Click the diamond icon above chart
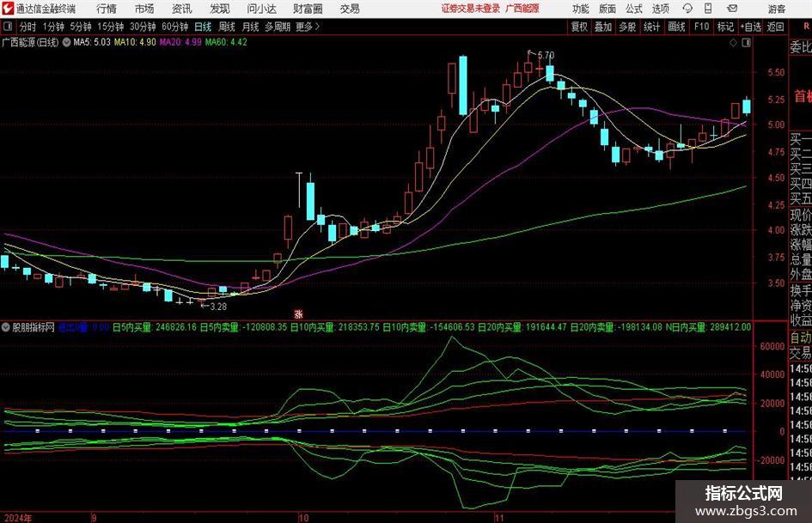The width and height of the screenshot is (812, 523). coord(733,42)
